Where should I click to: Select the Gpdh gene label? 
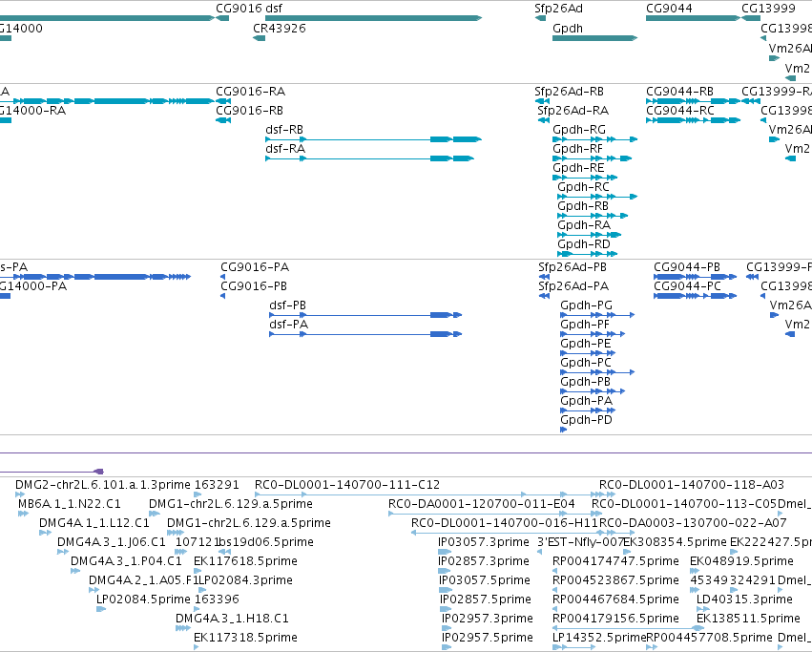[568, 28]
